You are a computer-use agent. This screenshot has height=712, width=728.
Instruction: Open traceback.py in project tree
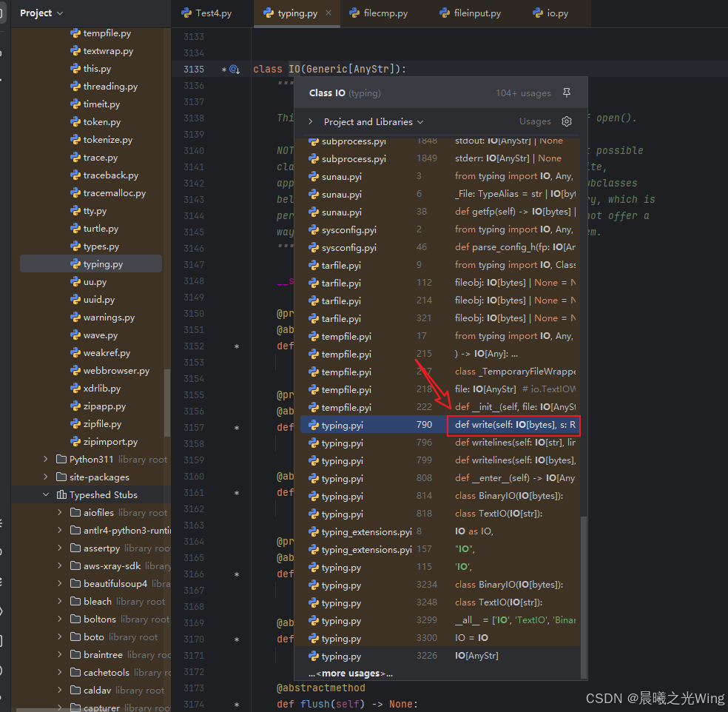(x=104, y=175)
